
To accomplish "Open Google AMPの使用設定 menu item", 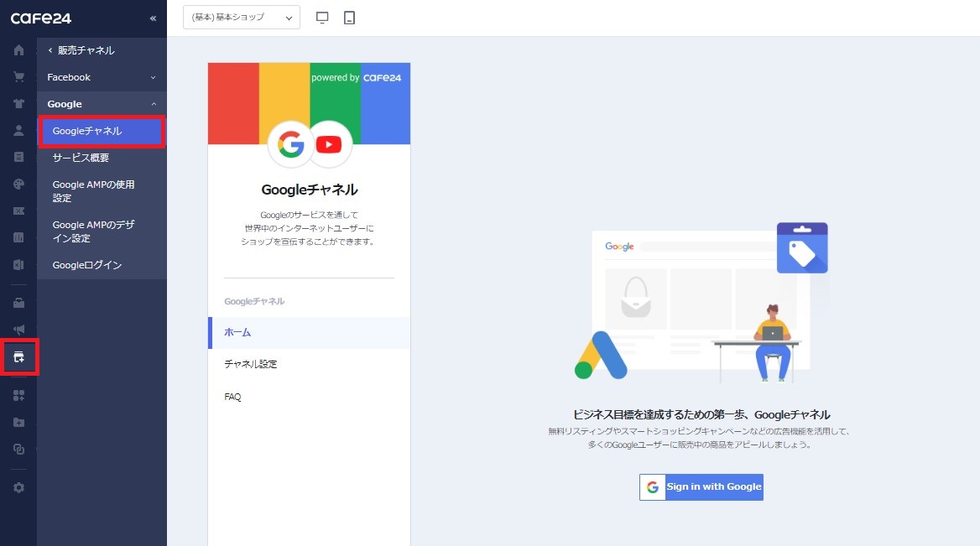I will [94, 191].
